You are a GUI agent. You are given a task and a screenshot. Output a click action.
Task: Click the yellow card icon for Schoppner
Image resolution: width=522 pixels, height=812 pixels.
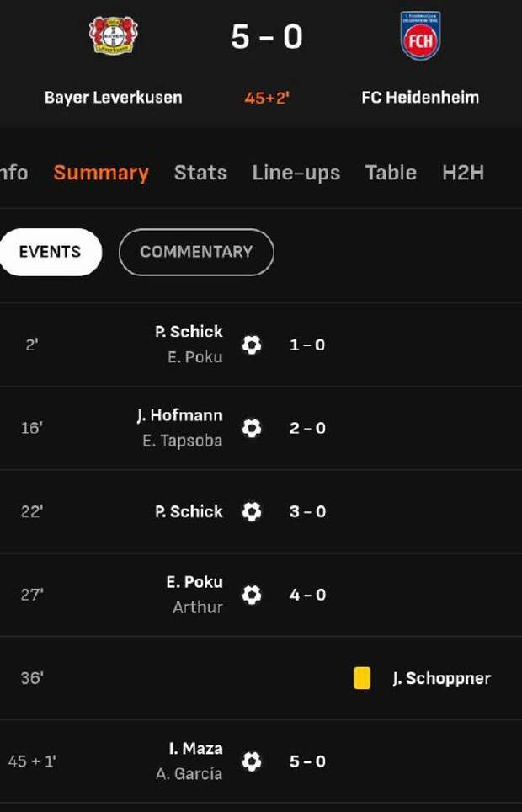(362, 678)
